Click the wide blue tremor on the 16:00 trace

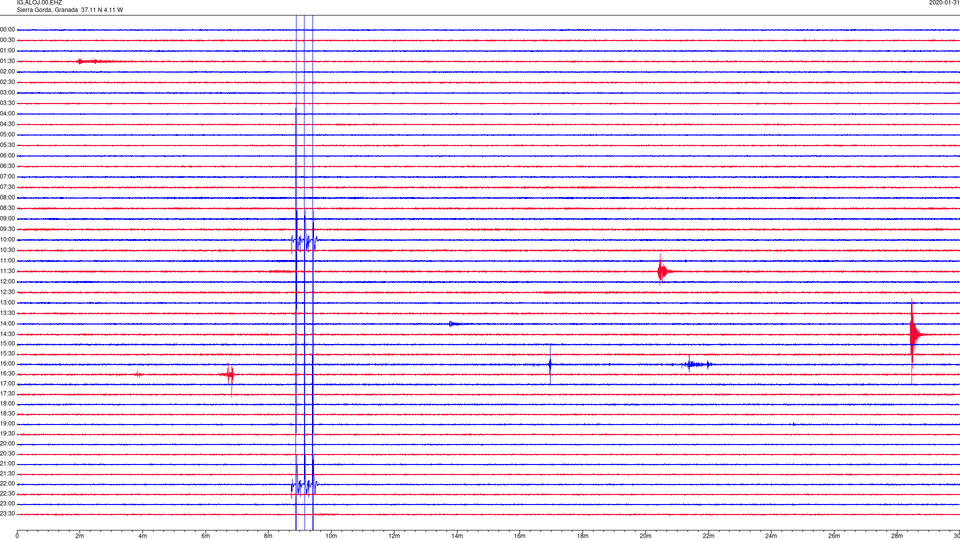click(697, 365)
